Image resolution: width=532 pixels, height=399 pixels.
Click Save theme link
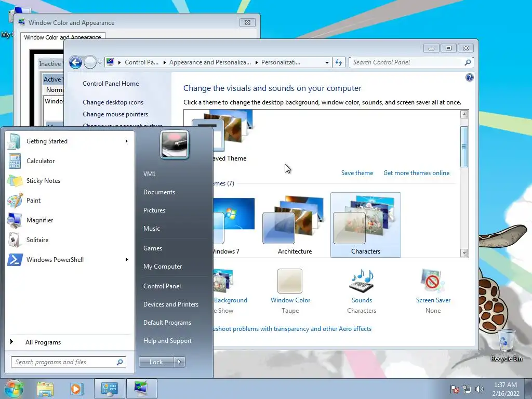pyautogui.click(x=357, y=173)
